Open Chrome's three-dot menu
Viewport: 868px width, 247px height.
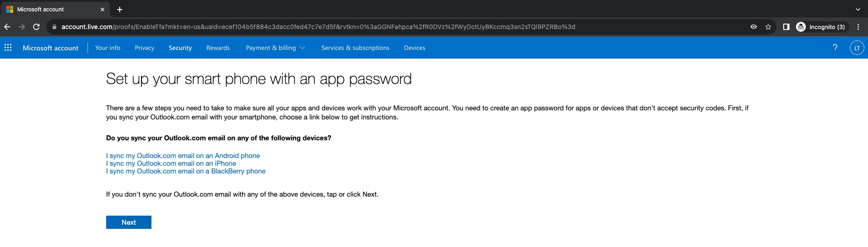pyautogui.click(x=858, y=27)
